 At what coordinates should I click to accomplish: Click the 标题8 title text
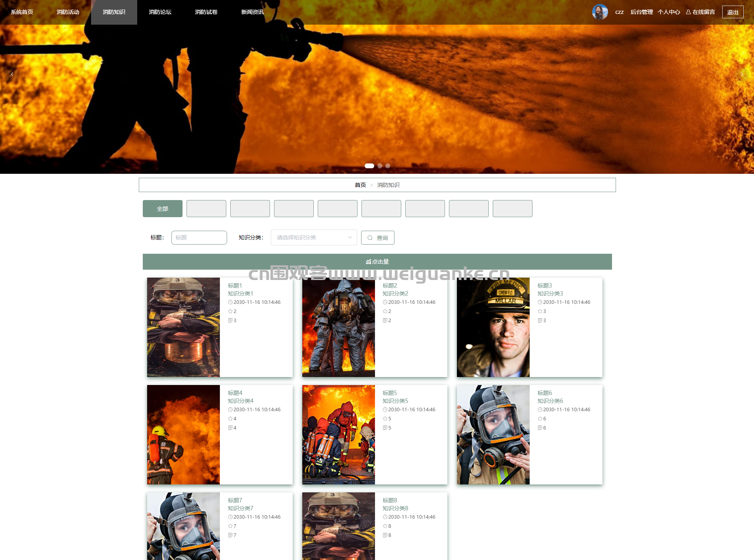coord(390,500)
